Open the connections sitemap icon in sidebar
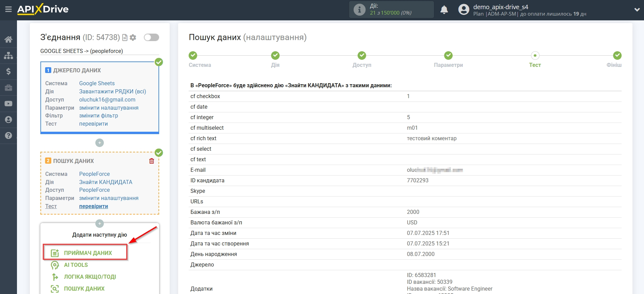This screenshot has width=644, height=294. (8, 55)
